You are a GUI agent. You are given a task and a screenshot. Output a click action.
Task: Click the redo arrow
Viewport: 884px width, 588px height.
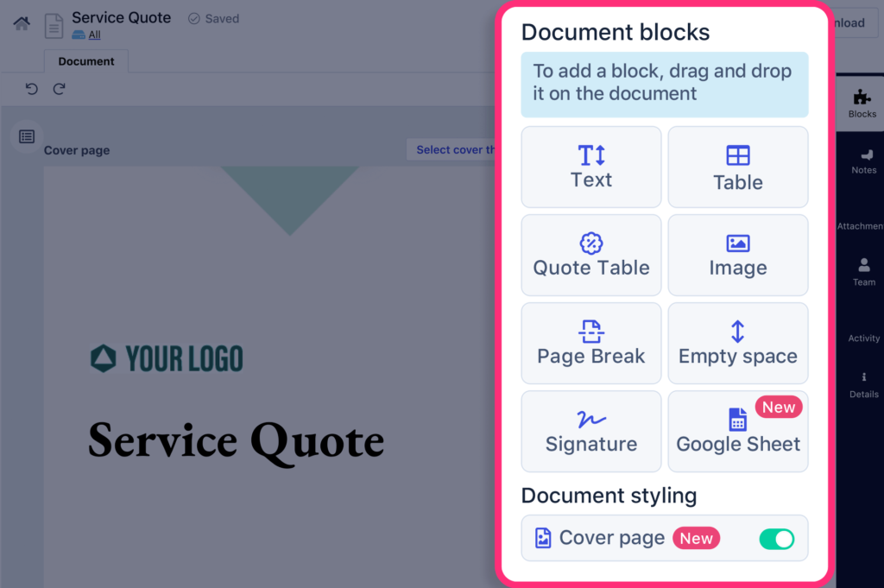[59, 88]
